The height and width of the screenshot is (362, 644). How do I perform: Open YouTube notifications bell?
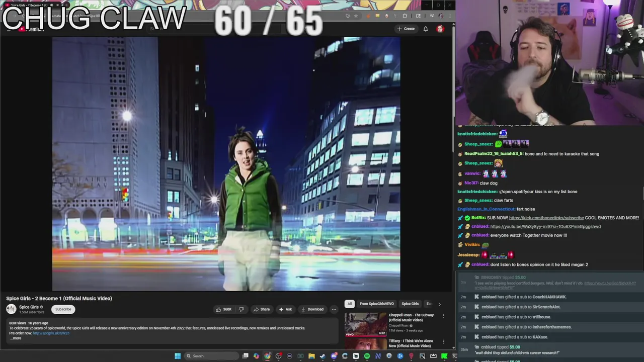(x=425, y=29)
